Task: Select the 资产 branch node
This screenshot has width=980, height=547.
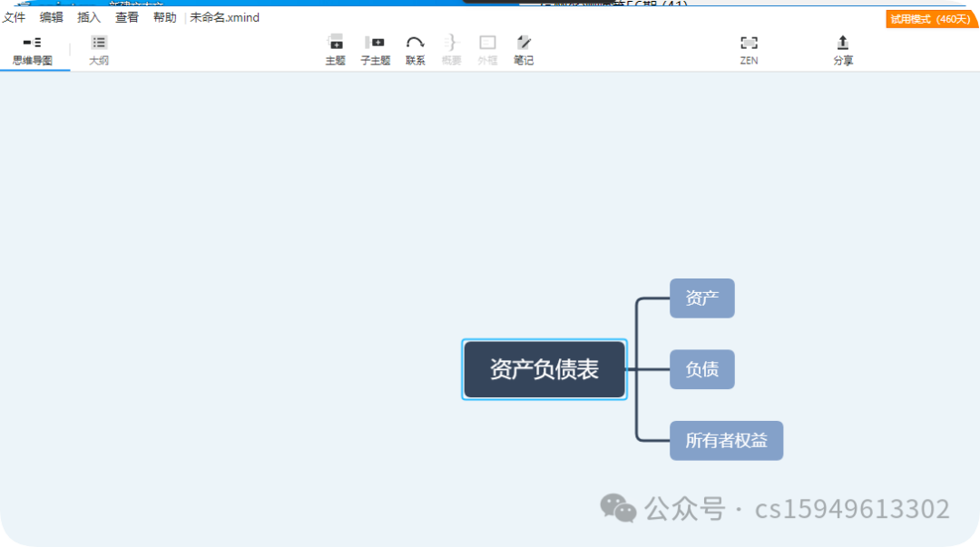Action: [701, 298]
